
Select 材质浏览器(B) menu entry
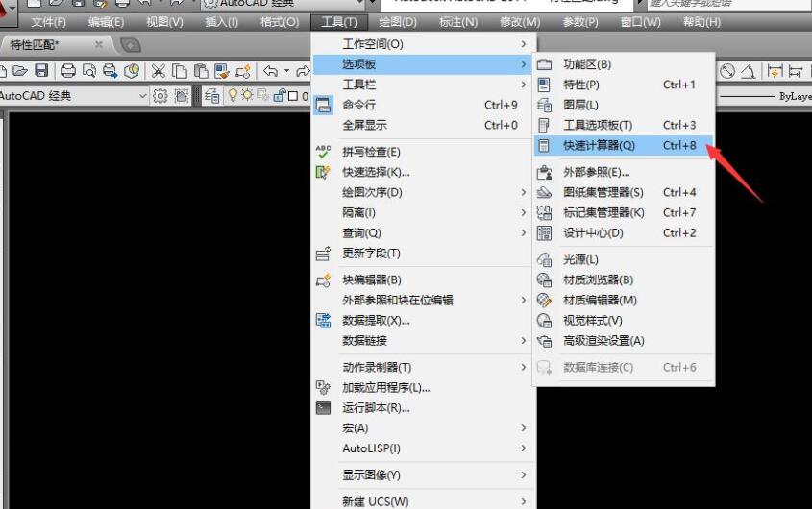[x=624, y=279]
